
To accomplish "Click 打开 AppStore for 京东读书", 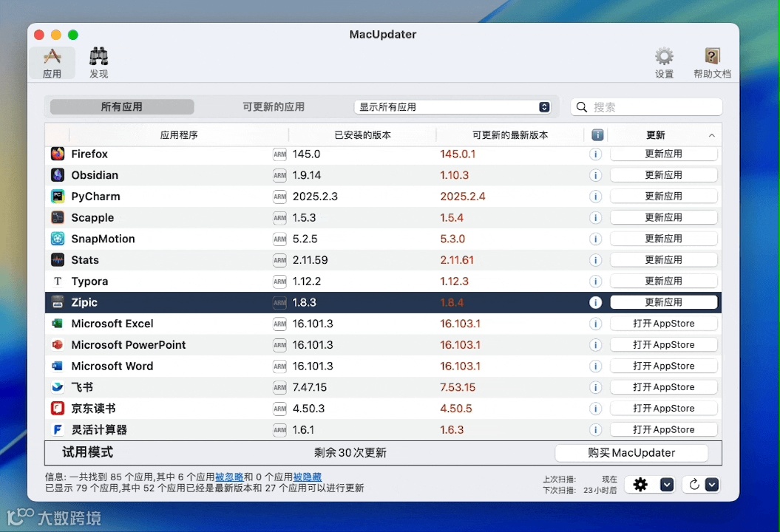I will (x=664, y=409).
